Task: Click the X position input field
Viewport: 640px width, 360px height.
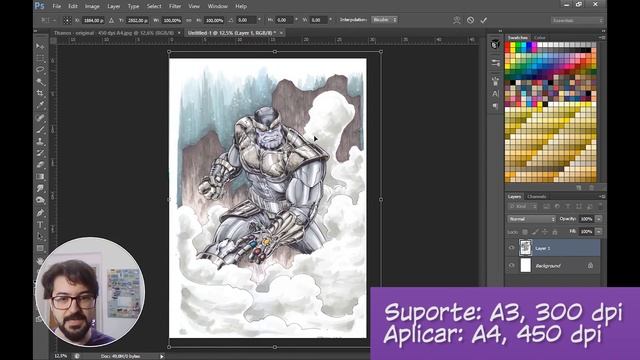Action: click(x=93, y=20)
